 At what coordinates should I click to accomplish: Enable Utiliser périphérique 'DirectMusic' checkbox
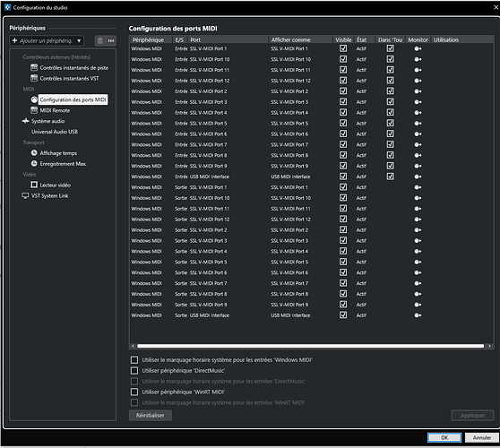click(134, 371)
